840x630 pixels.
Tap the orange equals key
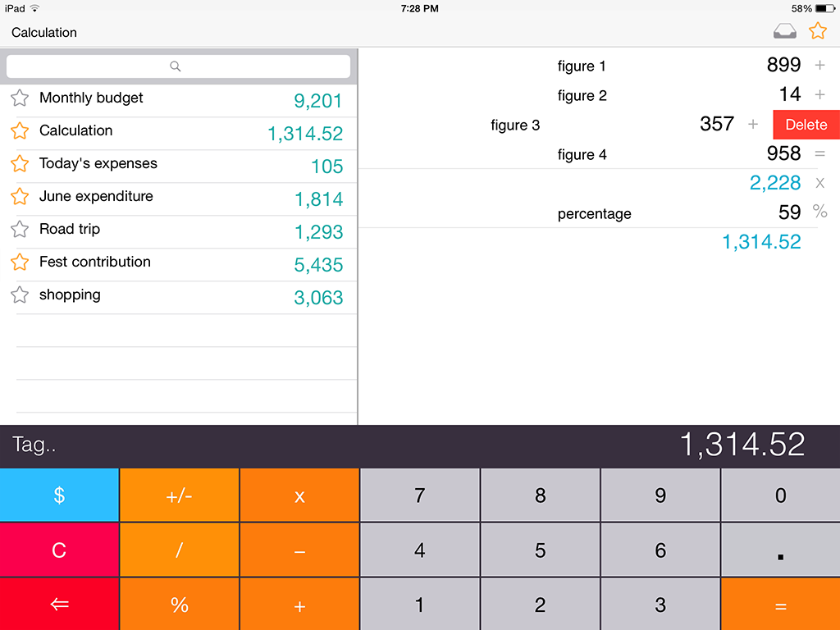[781, 605]
